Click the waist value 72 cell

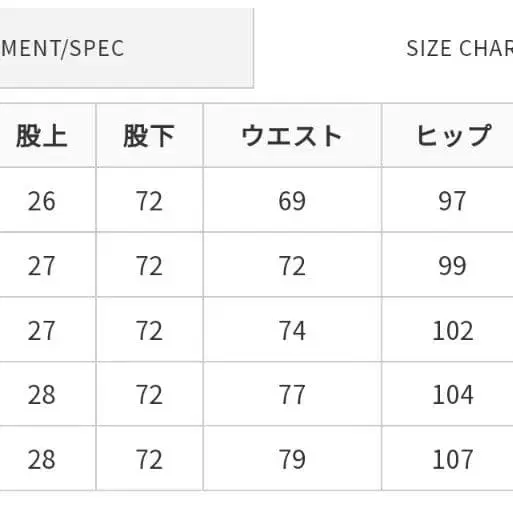pos(292,265)
